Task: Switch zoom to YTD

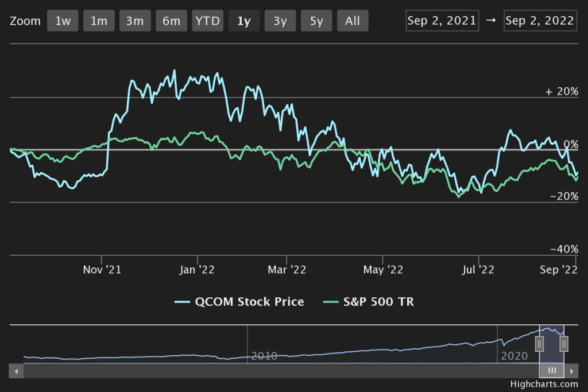Action: (x=207, y=21)
